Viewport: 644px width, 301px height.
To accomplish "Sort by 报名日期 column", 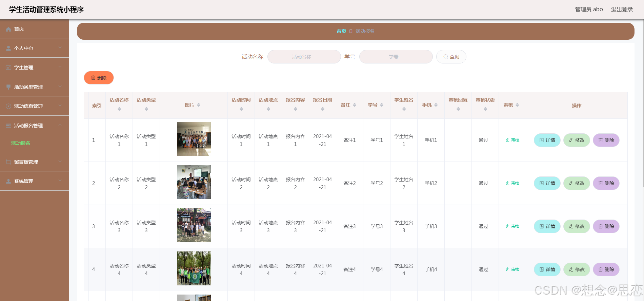I will (323, 109).
